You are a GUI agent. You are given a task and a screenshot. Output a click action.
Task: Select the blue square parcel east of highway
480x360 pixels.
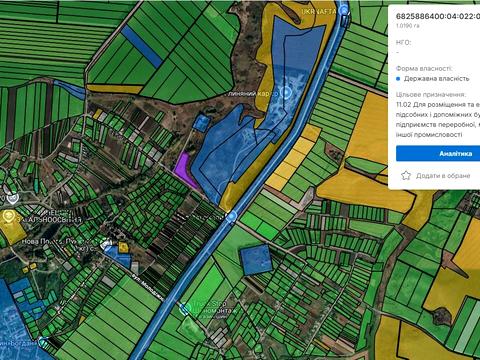tap(256, 260)
